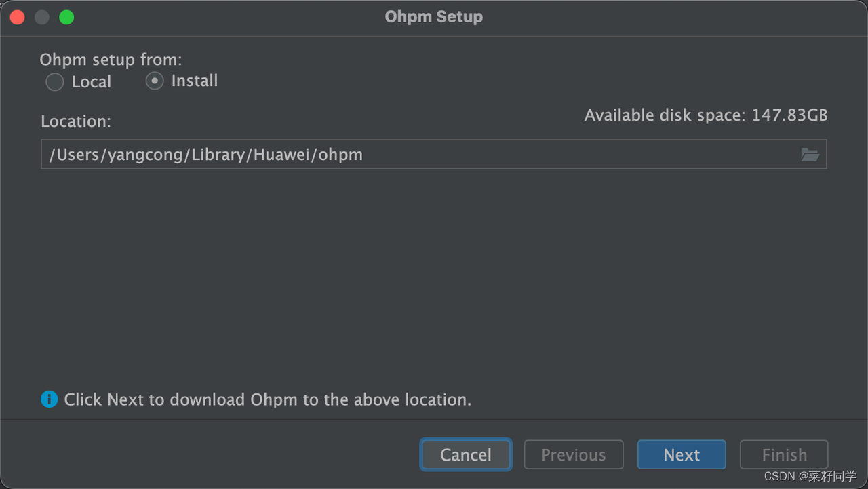Viewport: 868px width, 489px height.
Task: Click the Cancel button
Action: pyautogui.click(x=466, y=454)
